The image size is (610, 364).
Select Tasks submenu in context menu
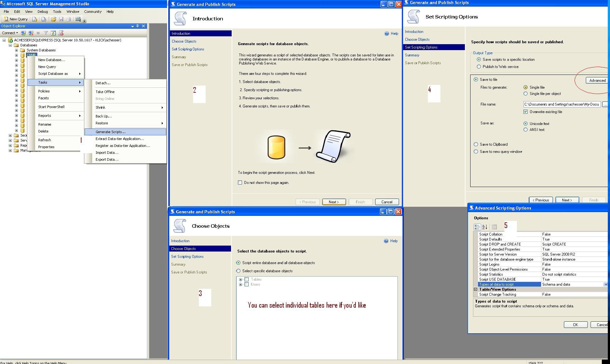(57, 82)
